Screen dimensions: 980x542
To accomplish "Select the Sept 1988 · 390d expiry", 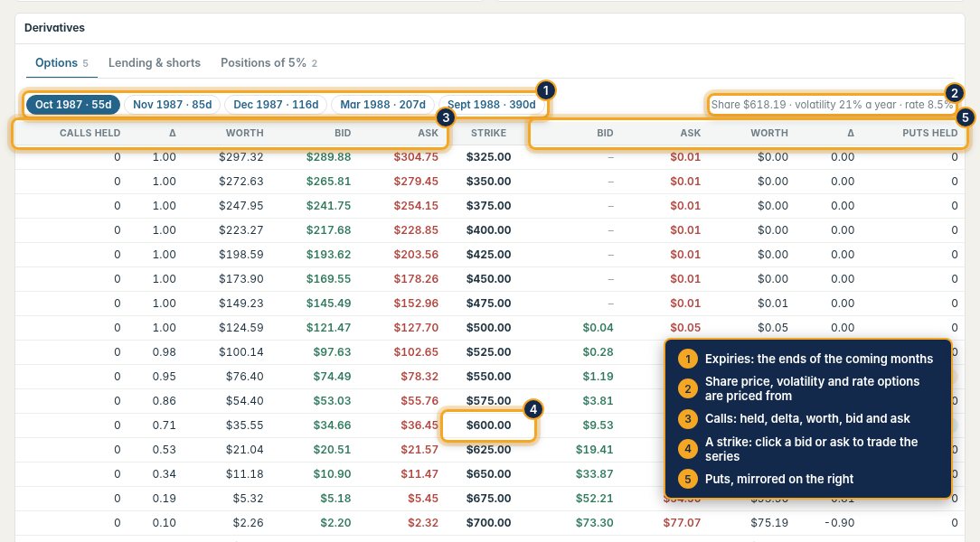I will tap(491, 104).
